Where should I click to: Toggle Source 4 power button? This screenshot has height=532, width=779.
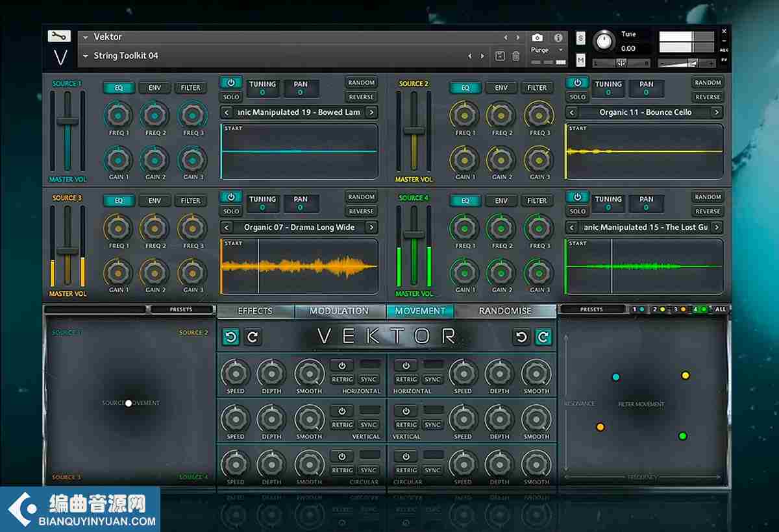pyautogui.click(x=576, y=197)
